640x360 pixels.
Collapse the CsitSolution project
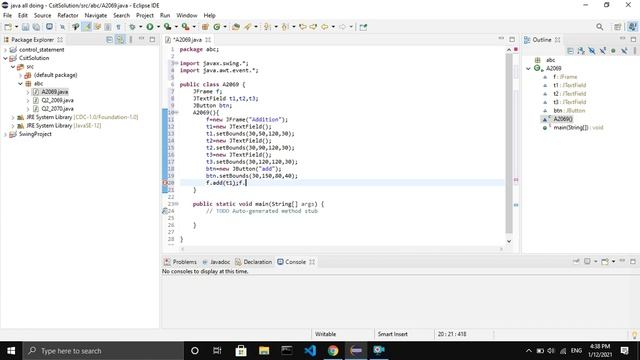(5, 58)
